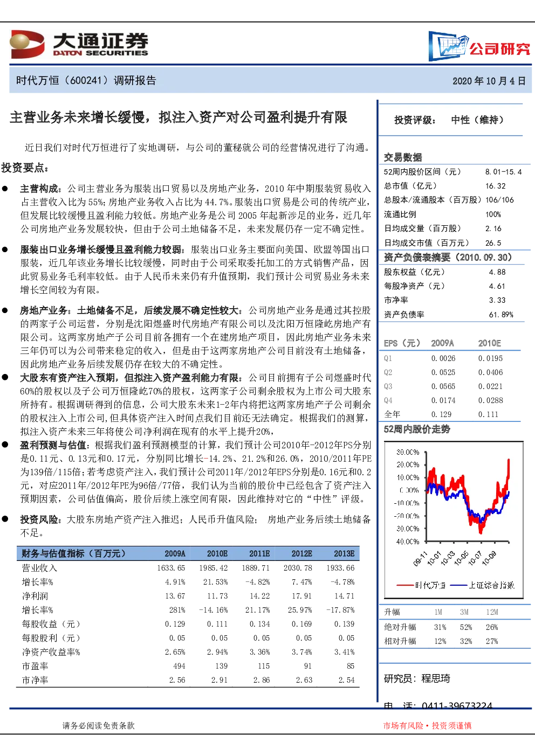Click the stock price trend chart

454,520
